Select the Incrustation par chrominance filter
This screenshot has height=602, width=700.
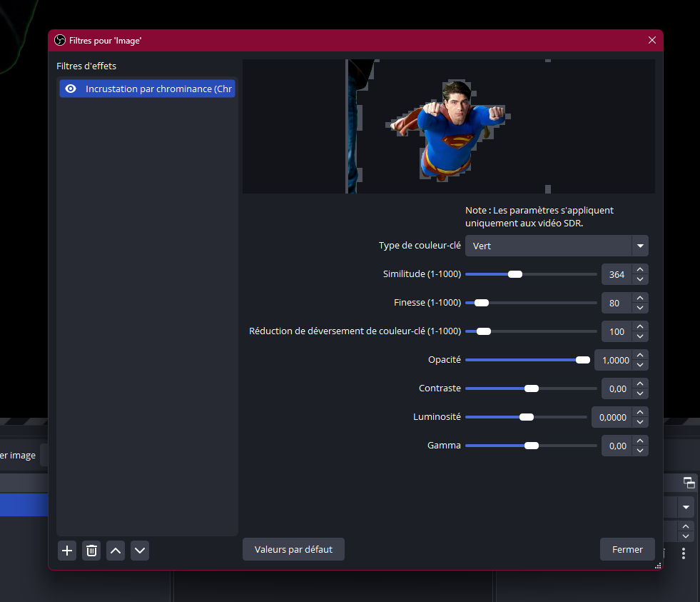pyautogui.click(x=147, y=89)
